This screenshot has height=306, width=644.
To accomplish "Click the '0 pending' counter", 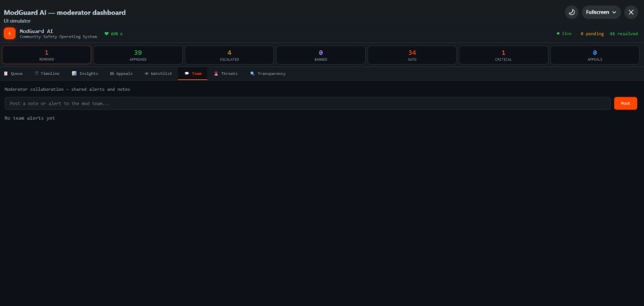I will click(592, 34).
